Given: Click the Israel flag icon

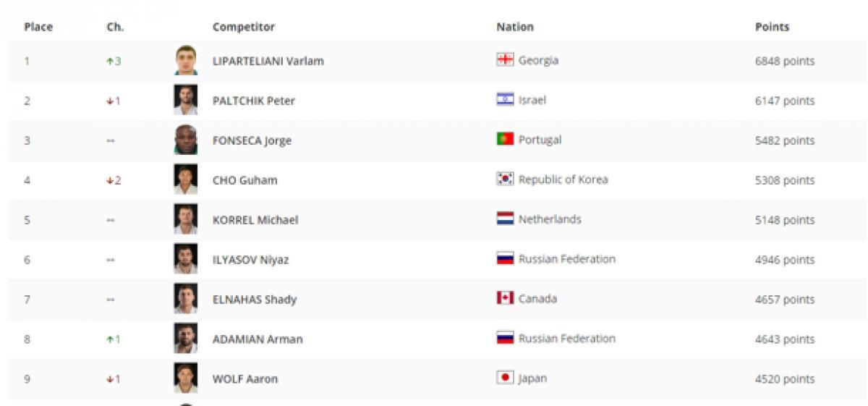Looking at the screenshot, I should [x=505, y=101].
